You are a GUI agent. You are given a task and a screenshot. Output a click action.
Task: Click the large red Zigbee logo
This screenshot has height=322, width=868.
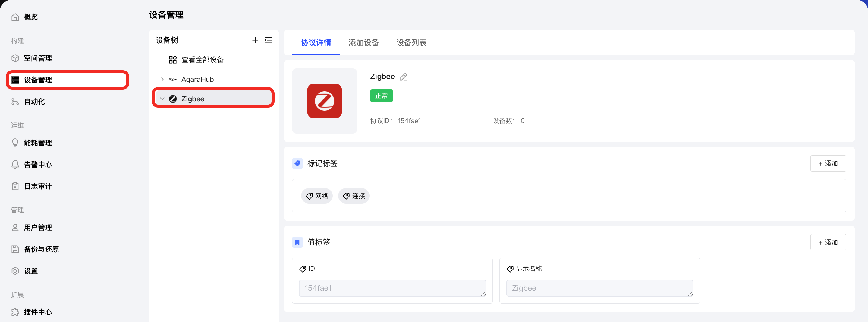[325, 101]
